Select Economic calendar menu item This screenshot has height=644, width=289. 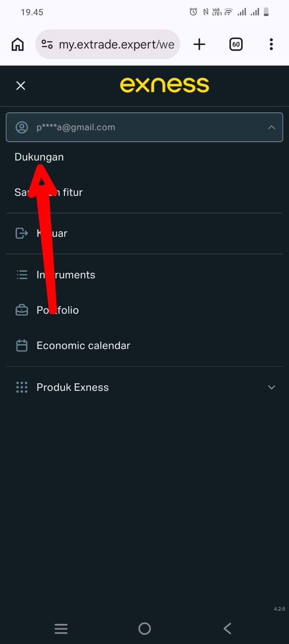83,345
